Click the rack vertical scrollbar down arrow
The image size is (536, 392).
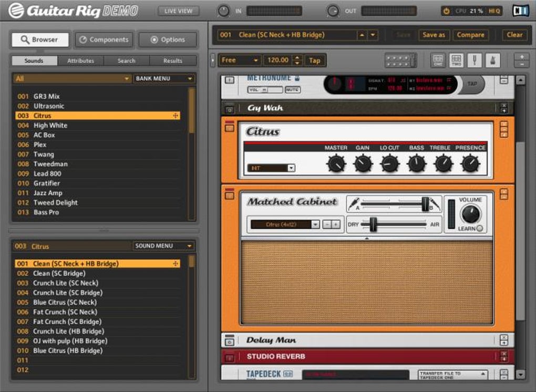[520, 374]
